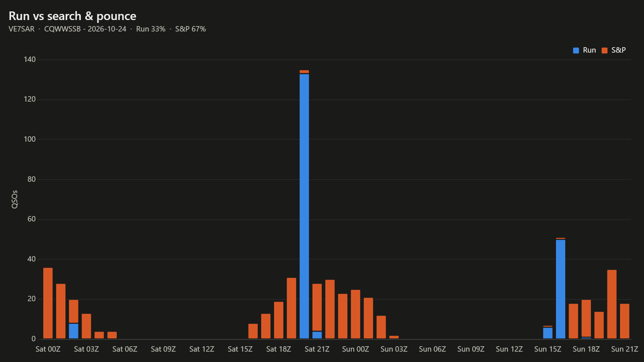Screen dimensions: 644x362
Task: Click the orange S&P legend swatch
Action: (605, 50)
